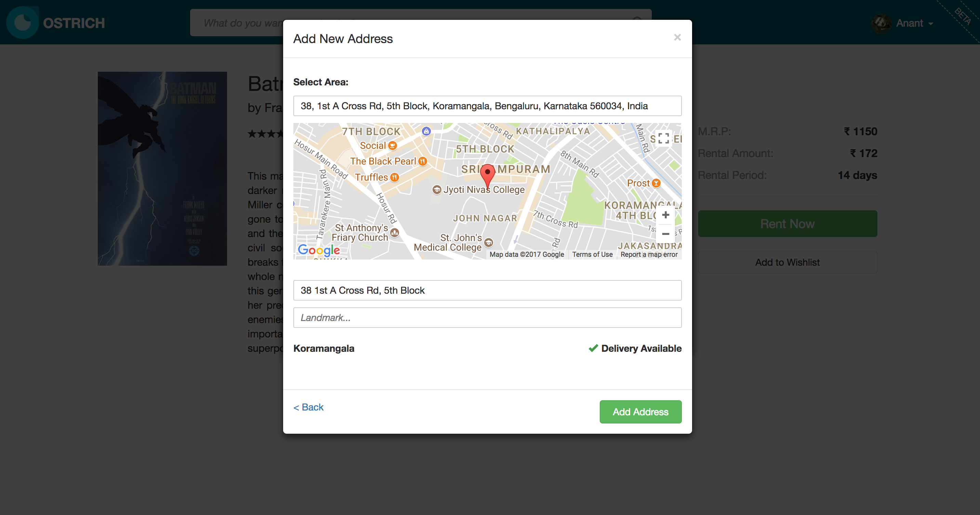
Task: Click the Select Area address field
Action: tap(487, 106)
